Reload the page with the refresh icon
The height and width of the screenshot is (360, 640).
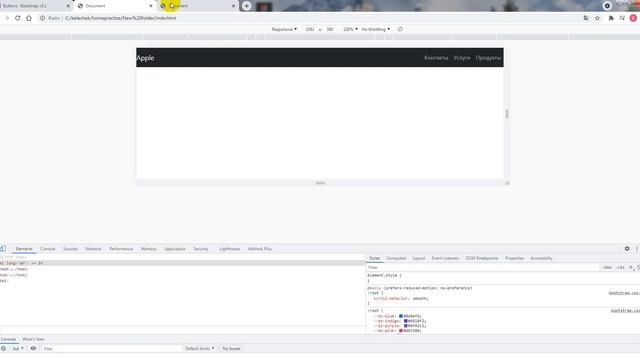click(18, 18)
